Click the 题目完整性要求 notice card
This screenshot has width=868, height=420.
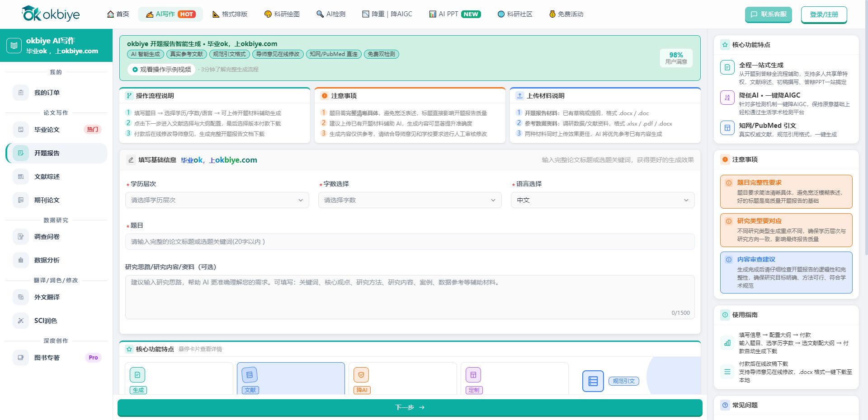786,191
